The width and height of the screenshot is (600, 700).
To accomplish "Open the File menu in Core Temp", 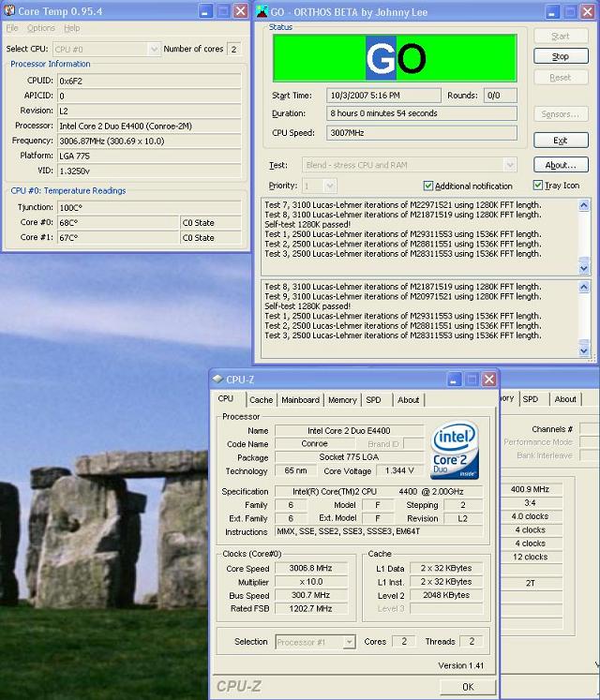I will pos(12,28).
